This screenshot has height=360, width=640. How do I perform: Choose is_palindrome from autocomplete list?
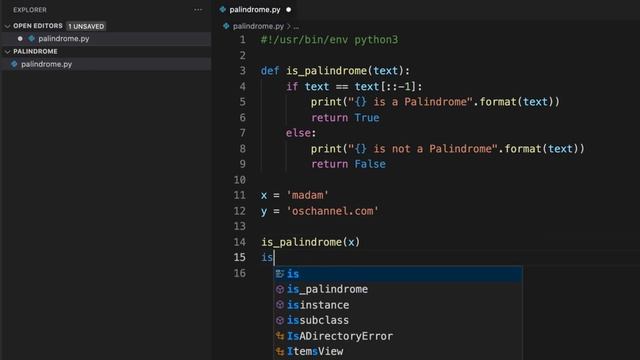point(398,289)
